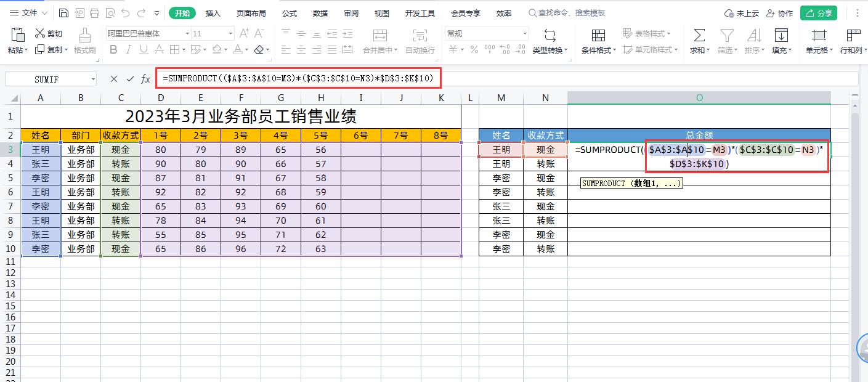The image size is (868, 382).
Task: Open the font color swatch dropdown
Action: tap(248, 51)
